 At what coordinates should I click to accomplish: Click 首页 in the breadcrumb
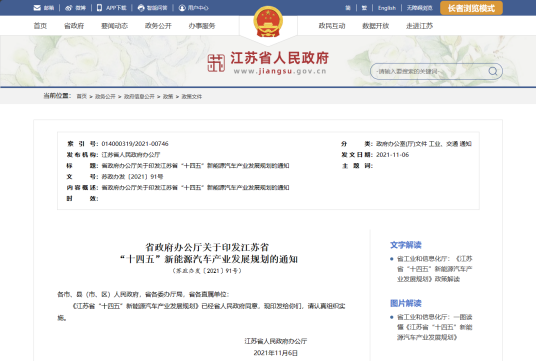pyautogui.click(x=81, y=96)
